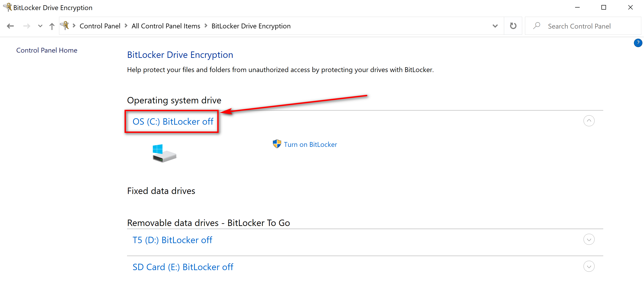644x285 pixels.
Task: Click the back navigation arrow
Action: [10, 26]
